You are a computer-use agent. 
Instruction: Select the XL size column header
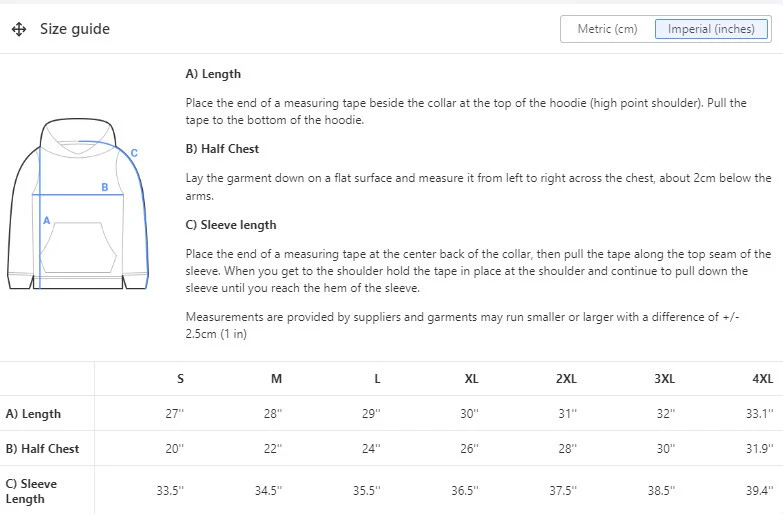pyautogui.click(x=472, y=379)
